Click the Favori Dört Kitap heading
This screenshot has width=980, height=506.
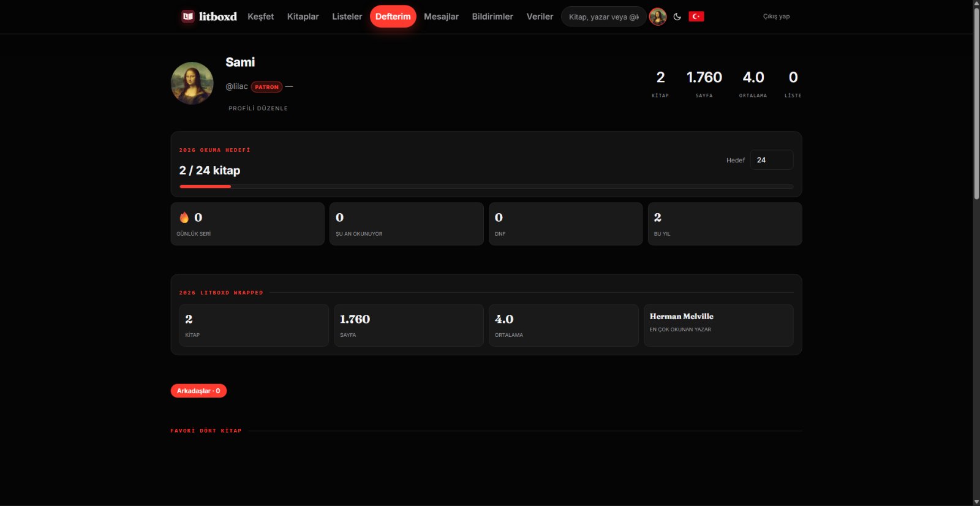click(206, 431)
